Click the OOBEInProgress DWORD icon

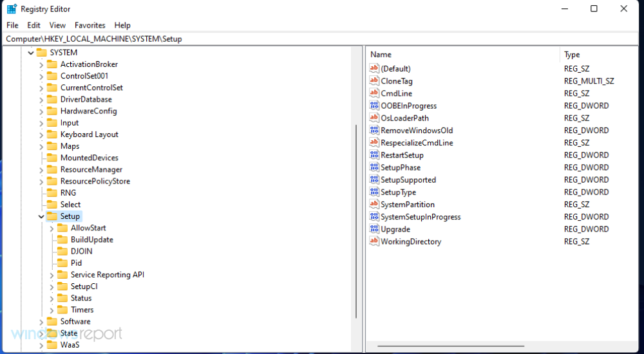(374, 106)
